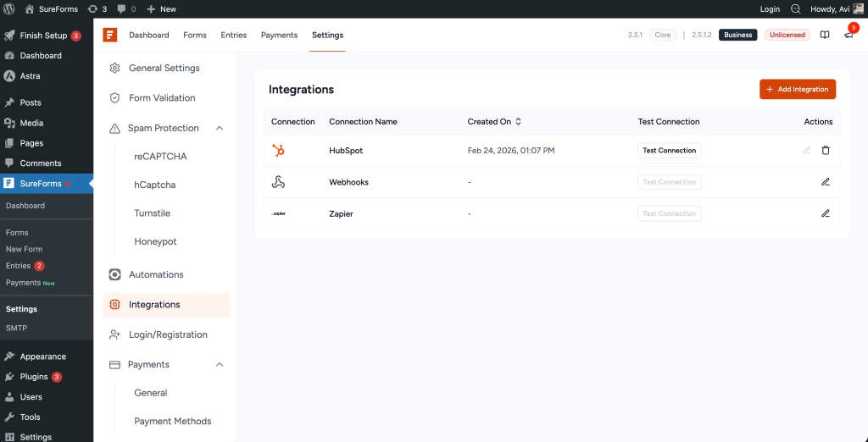868x442 pixels.
Task: Open the Forms tab in SureForms header
Action: tap(195, 35)
